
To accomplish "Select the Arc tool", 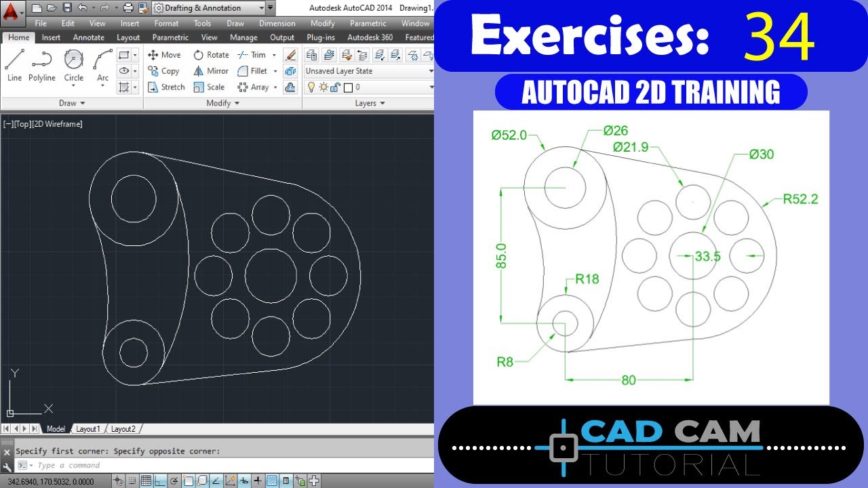I will click(102, 66).
